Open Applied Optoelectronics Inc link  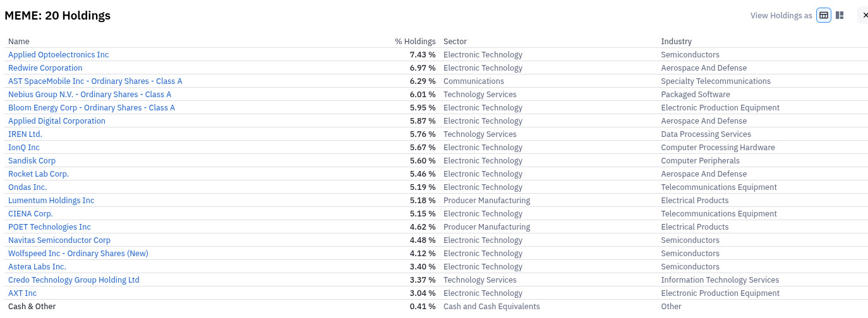click(58, 55)
